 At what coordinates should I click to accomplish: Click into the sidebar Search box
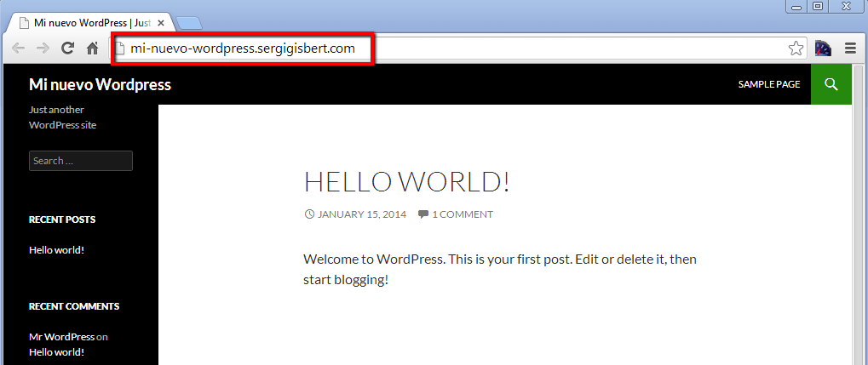tap(81, 161)
